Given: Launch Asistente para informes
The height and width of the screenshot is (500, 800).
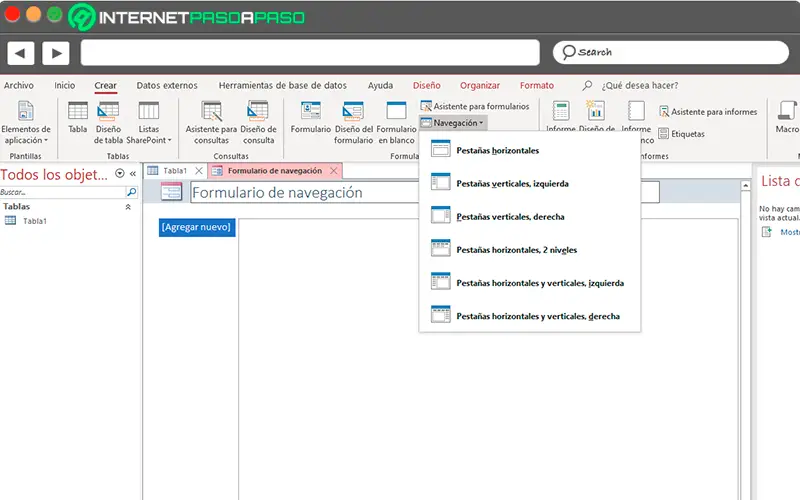Looking at the screenshot, I should pos(708,112).
